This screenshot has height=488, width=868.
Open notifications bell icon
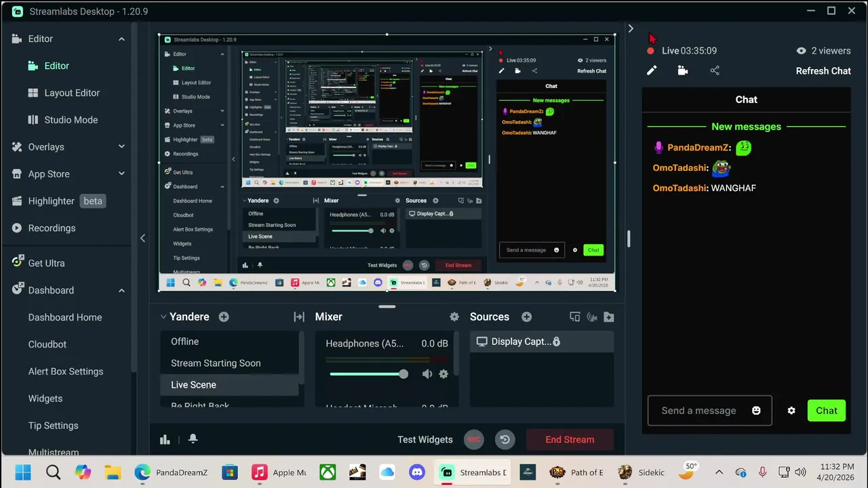pyautogui.click(x=193, y=439)
